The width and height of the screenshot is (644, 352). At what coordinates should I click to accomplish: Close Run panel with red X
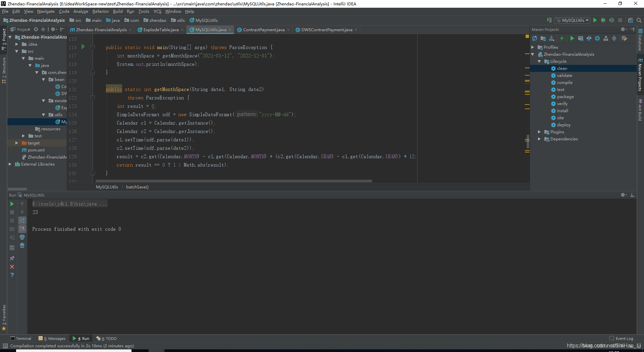12,267
